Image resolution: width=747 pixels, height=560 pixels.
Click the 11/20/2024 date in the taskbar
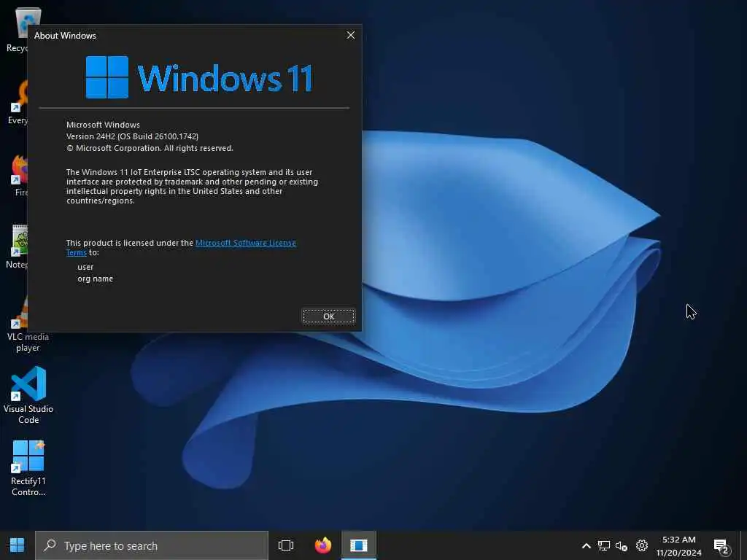click(678, 553)
